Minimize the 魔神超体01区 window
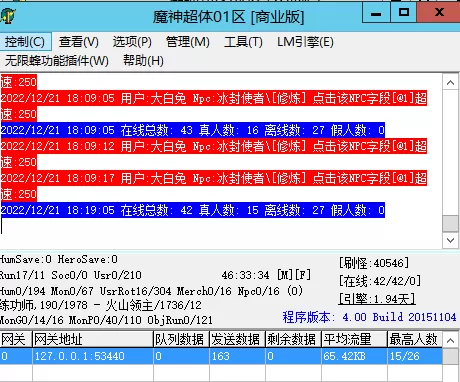The width and height of the screenshot is (460, 382). 376,13
